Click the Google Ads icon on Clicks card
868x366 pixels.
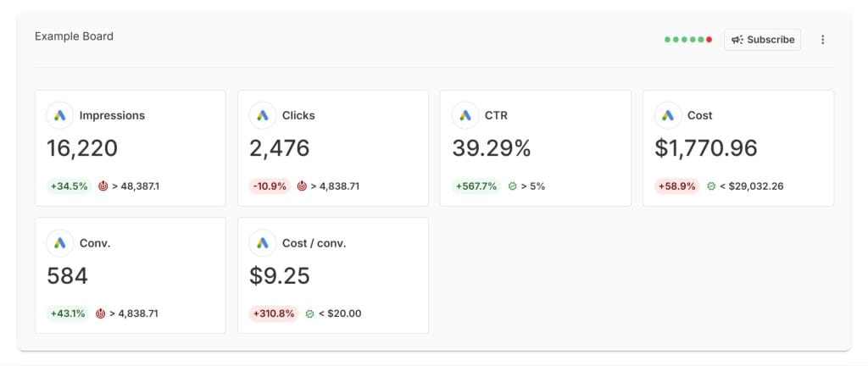[x=263, y=115]
